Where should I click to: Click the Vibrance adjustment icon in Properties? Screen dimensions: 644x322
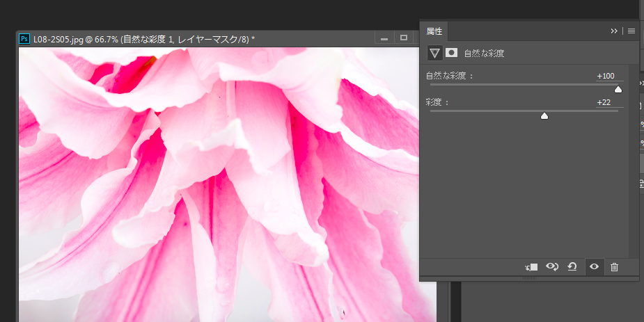(435, 53)
